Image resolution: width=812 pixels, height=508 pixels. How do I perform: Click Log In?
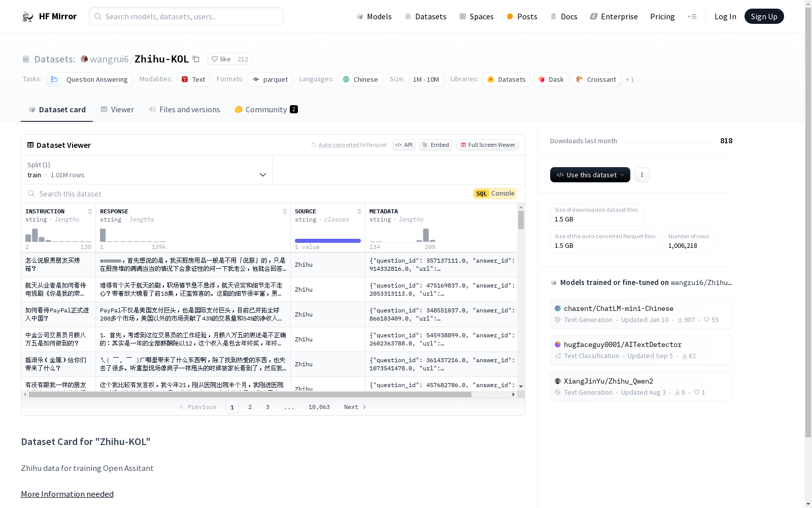pos(725,17)
